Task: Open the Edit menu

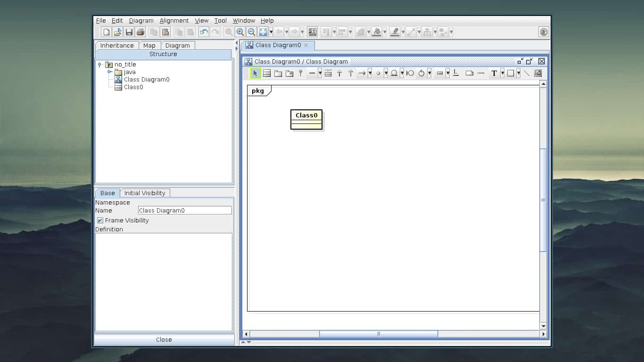Action: point(117,21)
